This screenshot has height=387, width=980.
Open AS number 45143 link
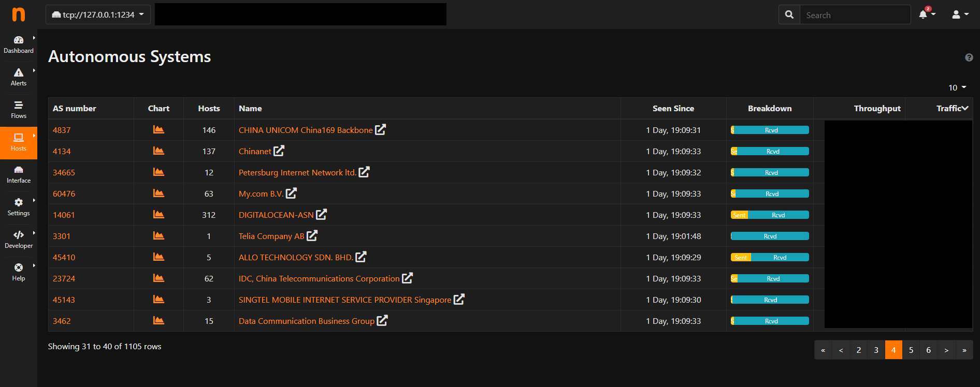64,300
